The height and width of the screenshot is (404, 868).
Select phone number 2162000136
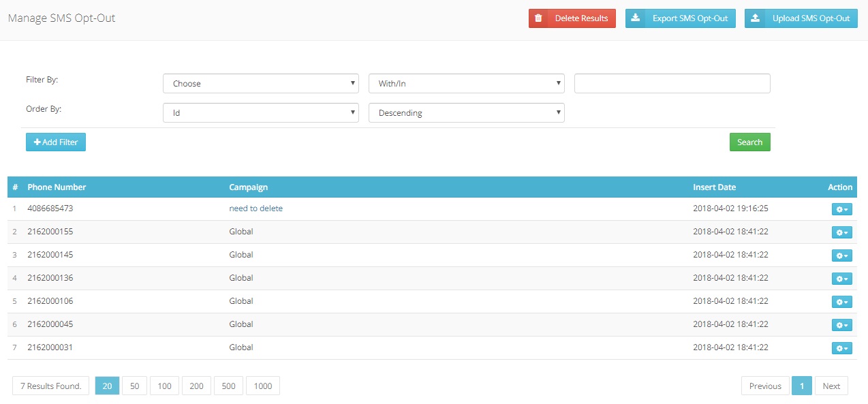(x=50, y=278)
